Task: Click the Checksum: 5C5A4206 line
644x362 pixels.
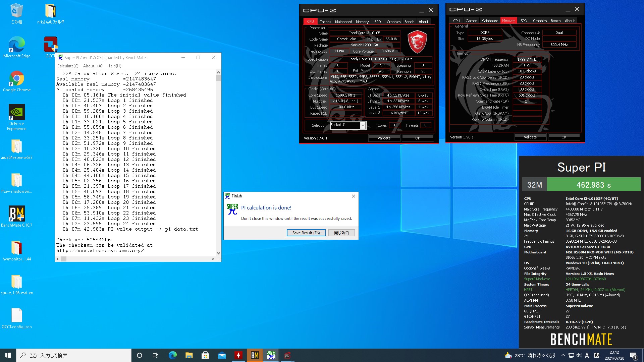Action: pyautogui.click(x=83, y=240)
